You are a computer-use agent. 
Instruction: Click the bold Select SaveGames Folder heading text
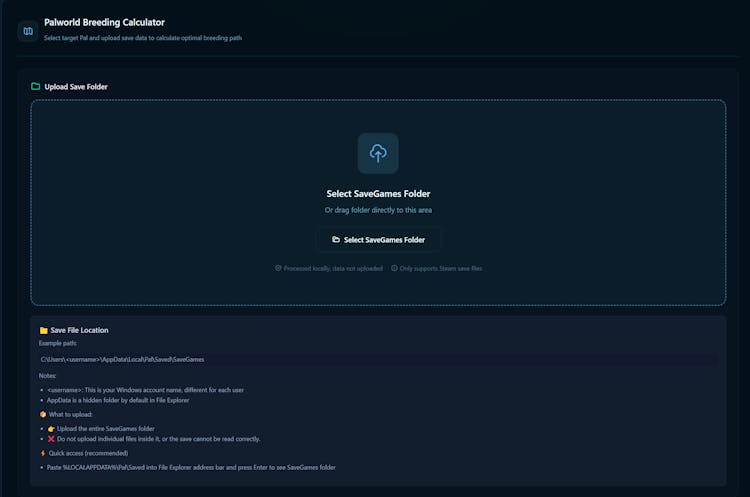coord(378,194)
